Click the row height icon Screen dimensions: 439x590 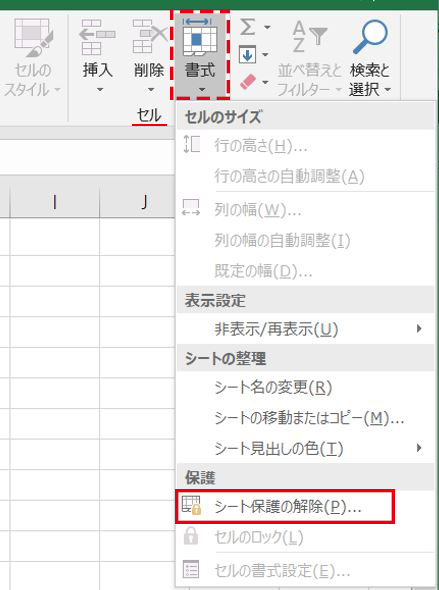coord(191,144)
